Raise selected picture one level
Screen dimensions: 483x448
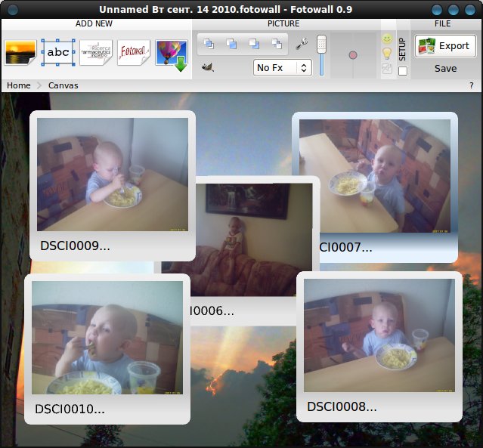click(x=231, y=43)
